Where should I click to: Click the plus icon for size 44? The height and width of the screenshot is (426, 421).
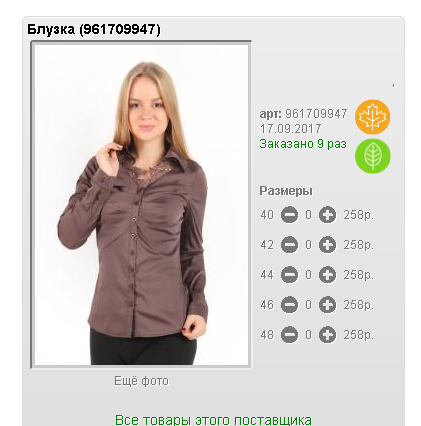(x=327, y=275)
